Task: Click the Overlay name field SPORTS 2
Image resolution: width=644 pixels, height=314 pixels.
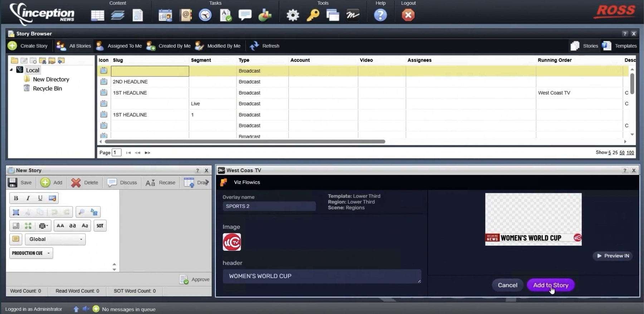Action: click(x=269, y=206)
